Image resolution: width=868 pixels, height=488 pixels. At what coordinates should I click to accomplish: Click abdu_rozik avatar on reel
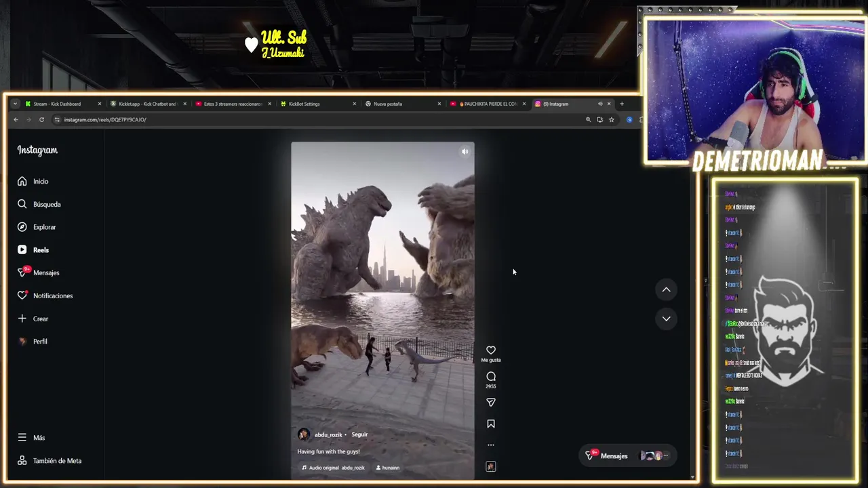304,434
